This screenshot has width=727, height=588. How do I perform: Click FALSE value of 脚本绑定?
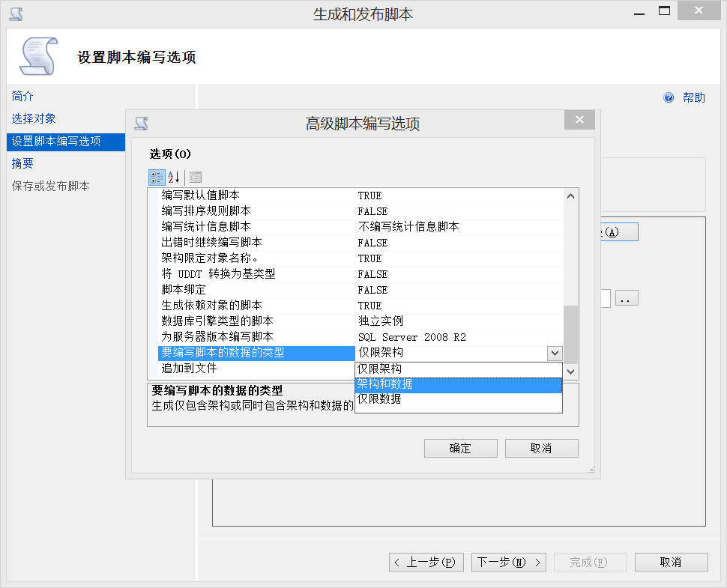point(372,290)
